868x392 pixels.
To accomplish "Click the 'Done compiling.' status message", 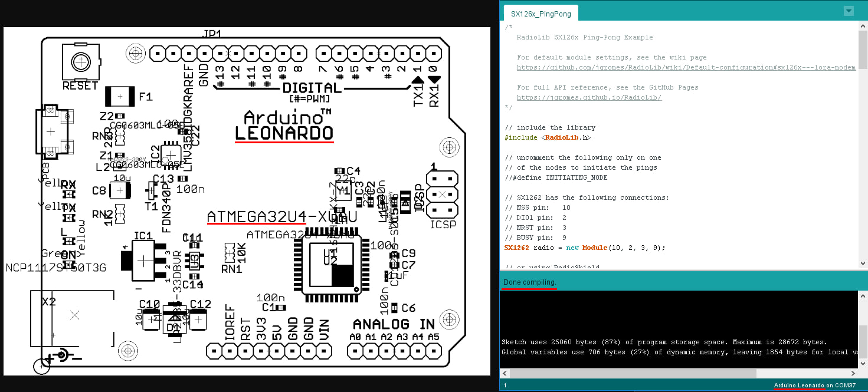I will coord(529,283).
